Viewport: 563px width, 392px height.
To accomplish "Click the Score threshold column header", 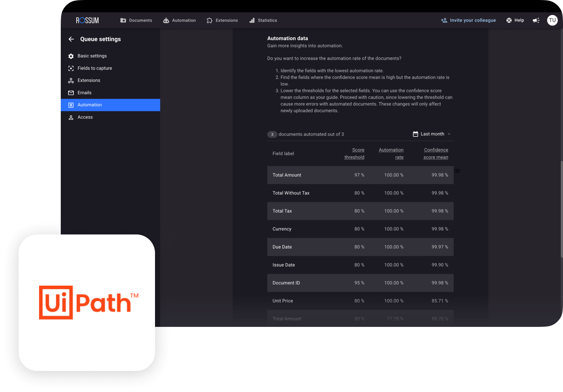I will coord(354,154).
